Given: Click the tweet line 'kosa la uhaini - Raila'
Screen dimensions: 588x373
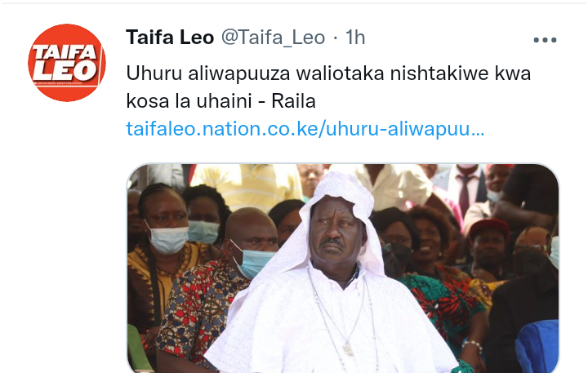Looking at the screenshot, I should tap(220, 101).
